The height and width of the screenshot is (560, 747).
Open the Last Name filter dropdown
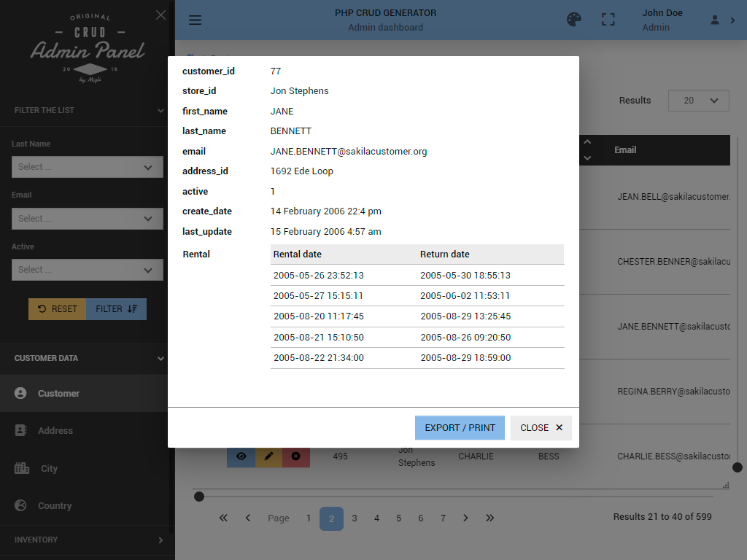[87, 167]
